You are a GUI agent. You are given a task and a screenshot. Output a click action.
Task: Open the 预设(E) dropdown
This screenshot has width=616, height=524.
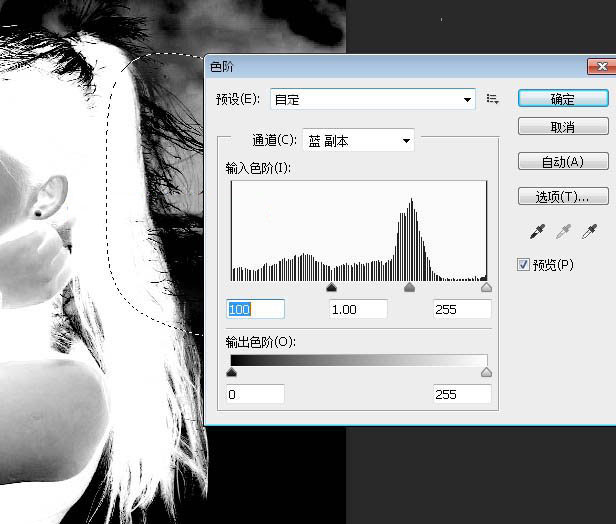point(373,99)
